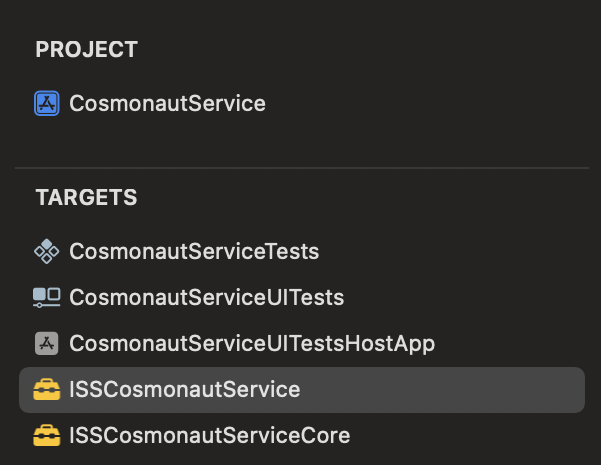Click the CosmonautServiceUITestsHostApp application icon
This screenshot has height=465, width=601.
point(47,343)
